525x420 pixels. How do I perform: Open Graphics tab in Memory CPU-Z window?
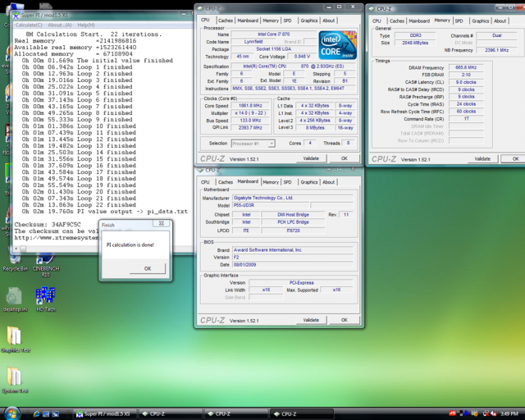pyautogui.click(x=481, y=21)
